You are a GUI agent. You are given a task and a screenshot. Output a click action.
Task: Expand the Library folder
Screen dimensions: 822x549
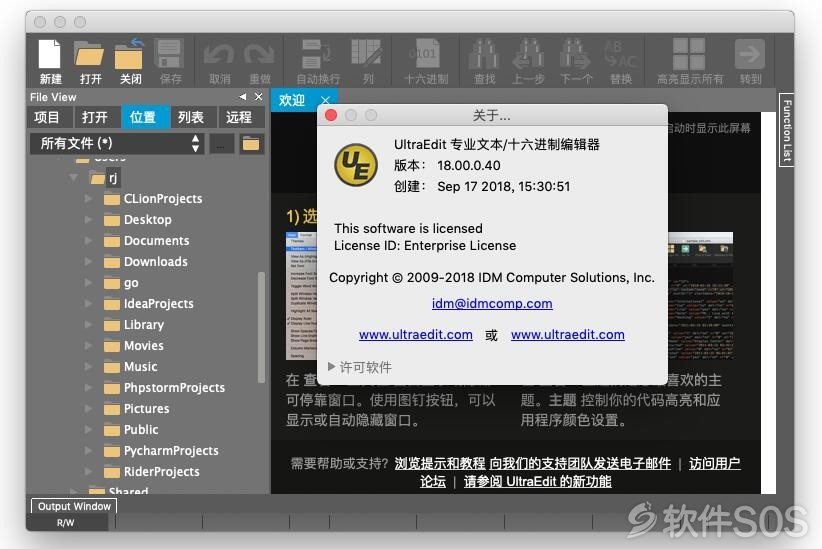[x=88, y=325]
